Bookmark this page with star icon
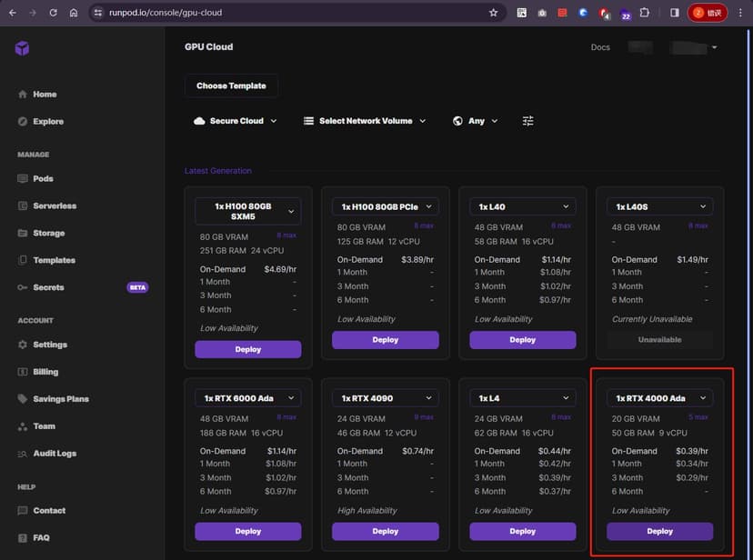Viewport: 753px width, 560px height. pos(493,13)
